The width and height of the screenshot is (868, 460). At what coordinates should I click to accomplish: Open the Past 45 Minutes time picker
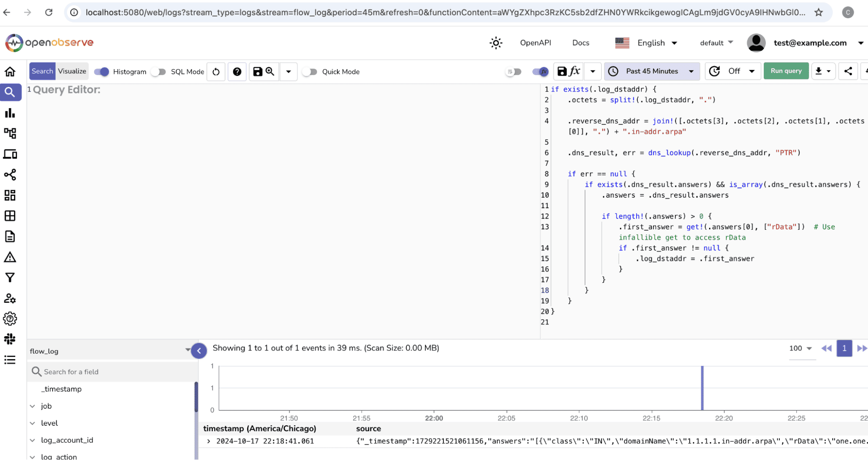(651, 71)
